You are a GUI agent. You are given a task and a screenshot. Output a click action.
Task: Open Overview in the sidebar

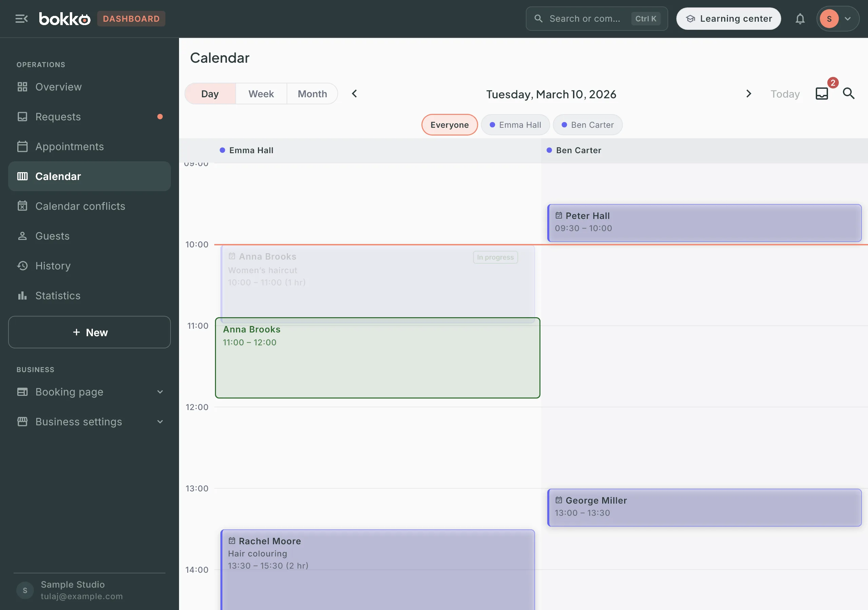89,87
